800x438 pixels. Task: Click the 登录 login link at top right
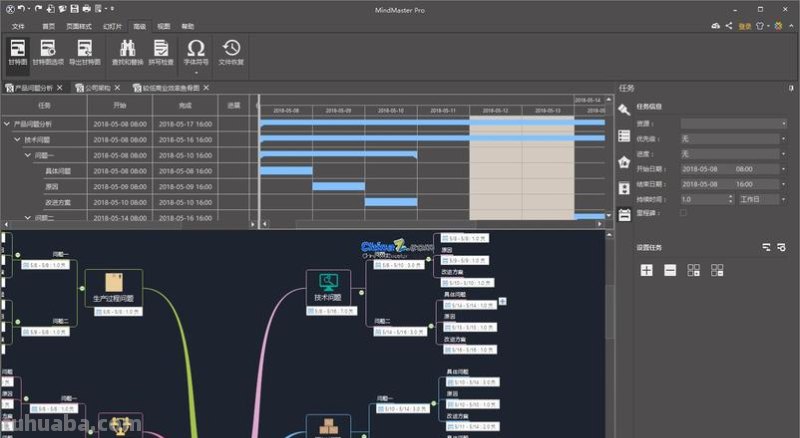click(x=745, y=26)
